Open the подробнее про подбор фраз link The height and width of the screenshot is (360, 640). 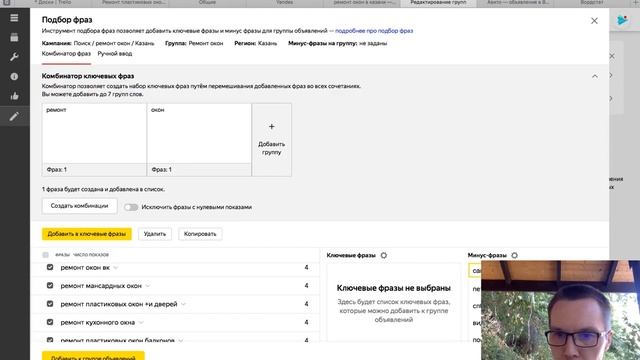(374, 31)
